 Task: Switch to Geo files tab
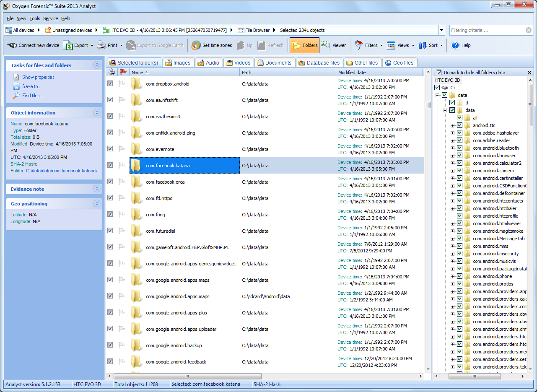coord(400,62)
